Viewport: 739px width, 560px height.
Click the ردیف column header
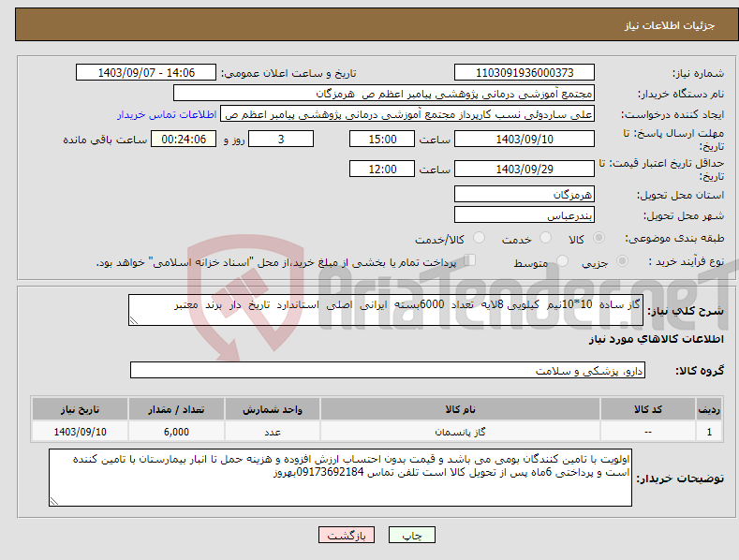click(x=709, y=409)
